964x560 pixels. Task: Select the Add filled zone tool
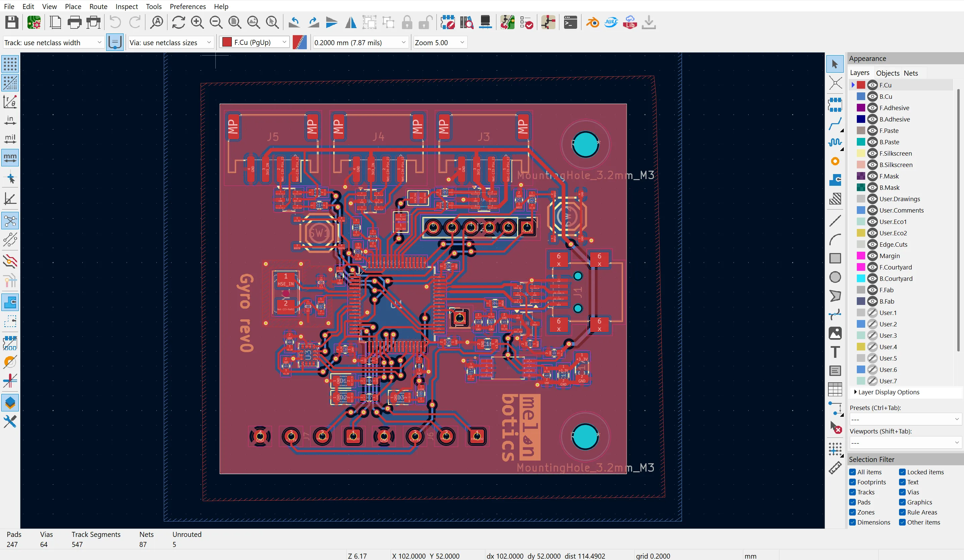(835, 180)
